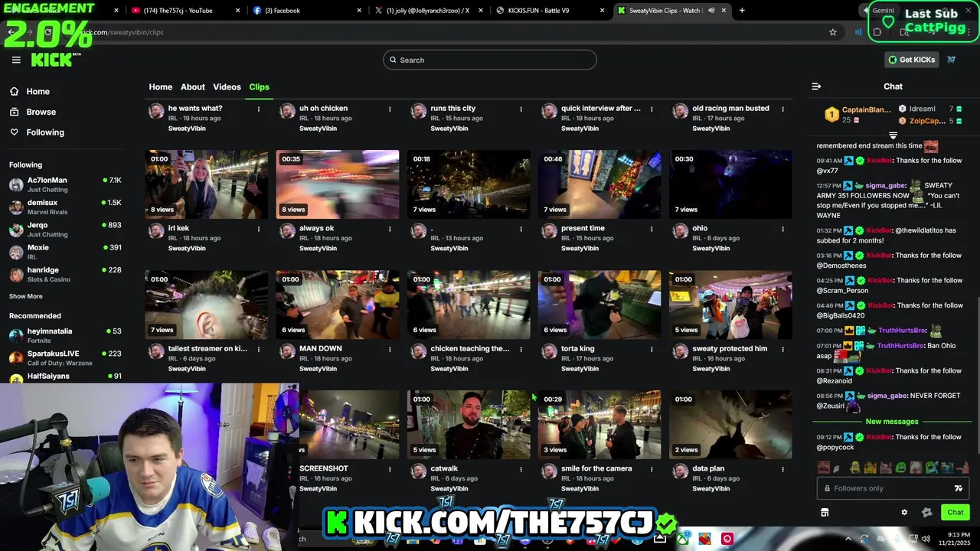Click the Following heart icon in sidebar

point(15,132)
